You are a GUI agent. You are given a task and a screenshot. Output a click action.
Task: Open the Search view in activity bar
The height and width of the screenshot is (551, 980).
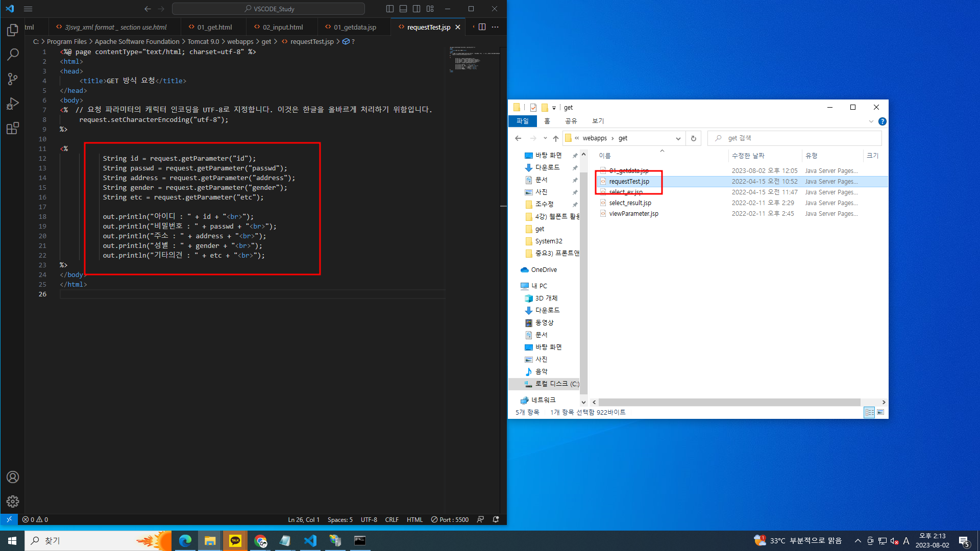tap(13, 55)
